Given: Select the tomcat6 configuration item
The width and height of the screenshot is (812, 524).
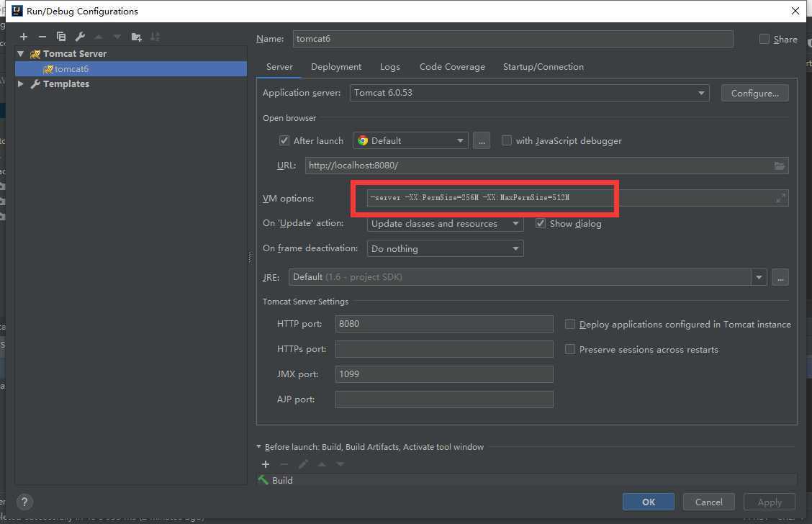Looking at the screenshot, I should coord(131,69).
